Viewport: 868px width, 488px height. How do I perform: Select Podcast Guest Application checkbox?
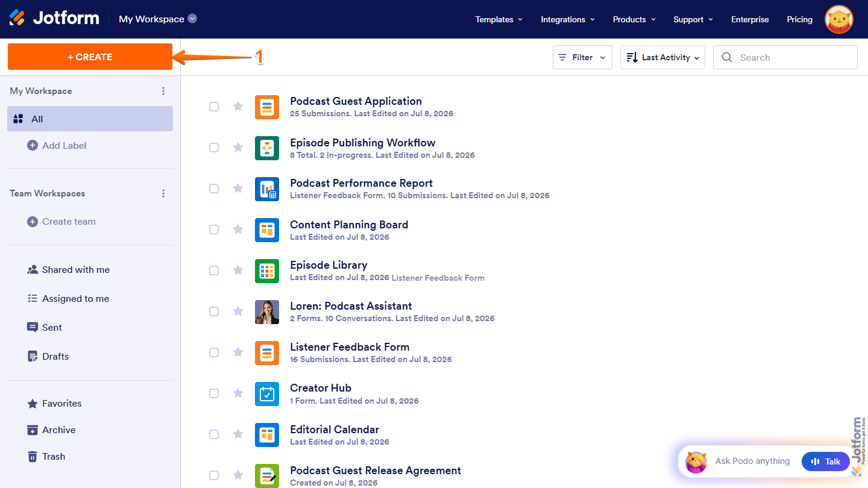pos(214,107)
